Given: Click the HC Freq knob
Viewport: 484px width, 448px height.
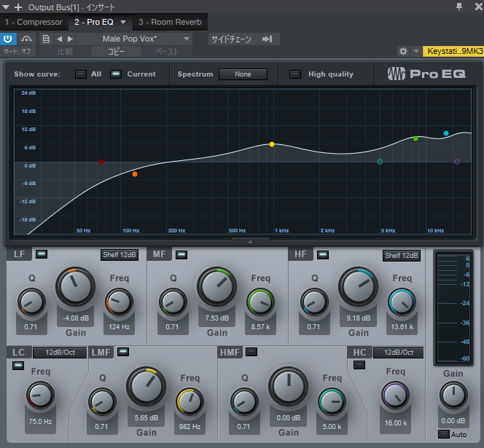Looking at the screenshot, I should [x=395, y=396].
